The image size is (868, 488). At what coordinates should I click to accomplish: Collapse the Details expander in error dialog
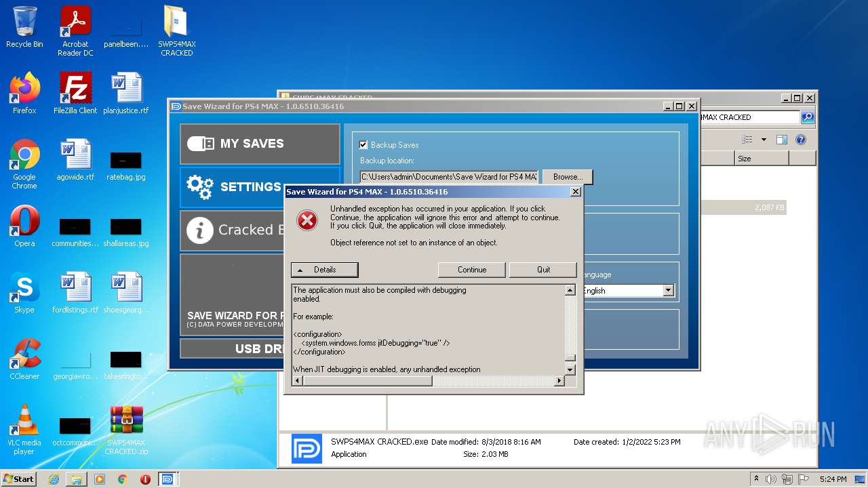pyautogui.click(x=324, y=270)
